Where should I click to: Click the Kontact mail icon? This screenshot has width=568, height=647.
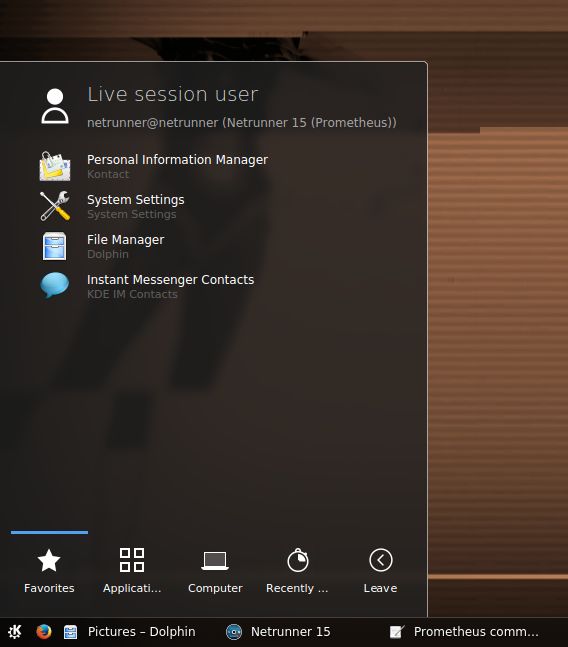click(55, 166)
